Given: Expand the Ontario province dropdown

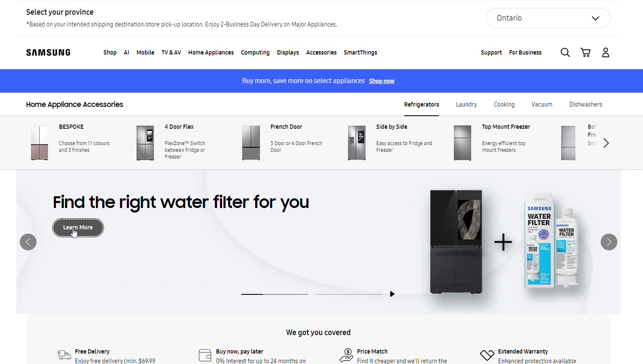Looking at the screenshot, I should click(x=548, y=18).
